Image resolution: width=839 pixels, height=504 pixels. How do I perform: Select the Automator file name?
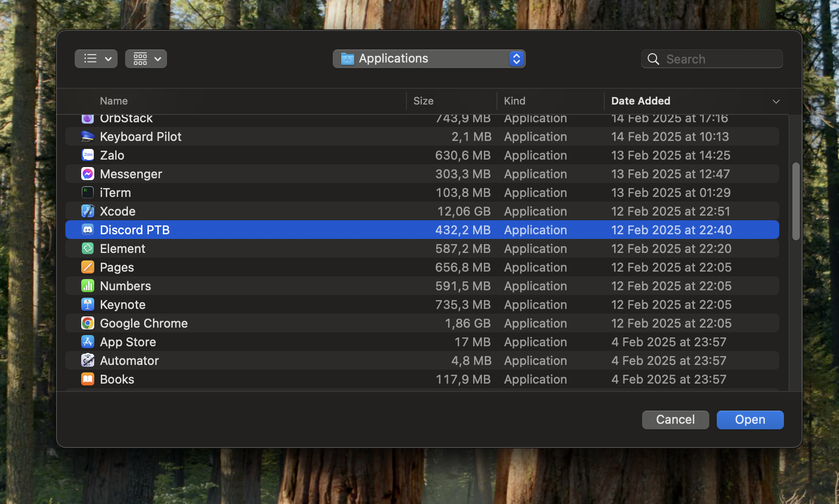pos(129,361)
